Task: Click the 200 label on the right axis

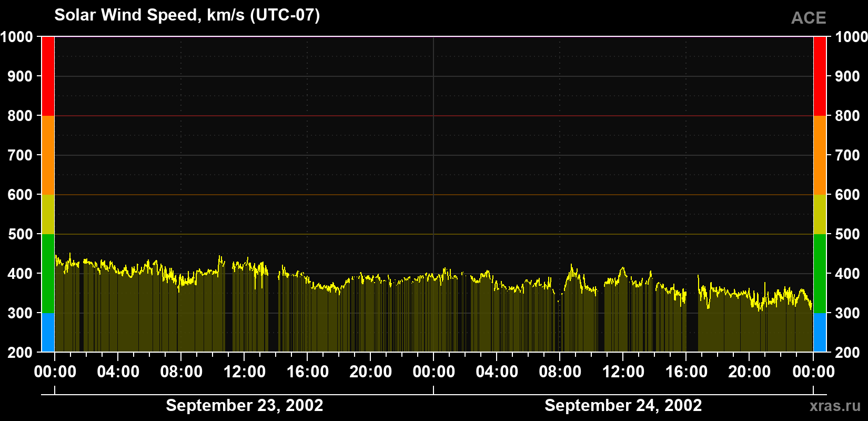Action: 847,353
